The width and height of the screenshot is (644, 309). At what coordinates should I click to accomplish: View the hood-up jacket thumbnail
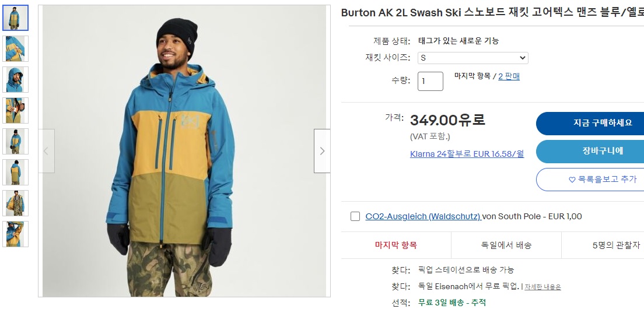(x=15, y=80)
